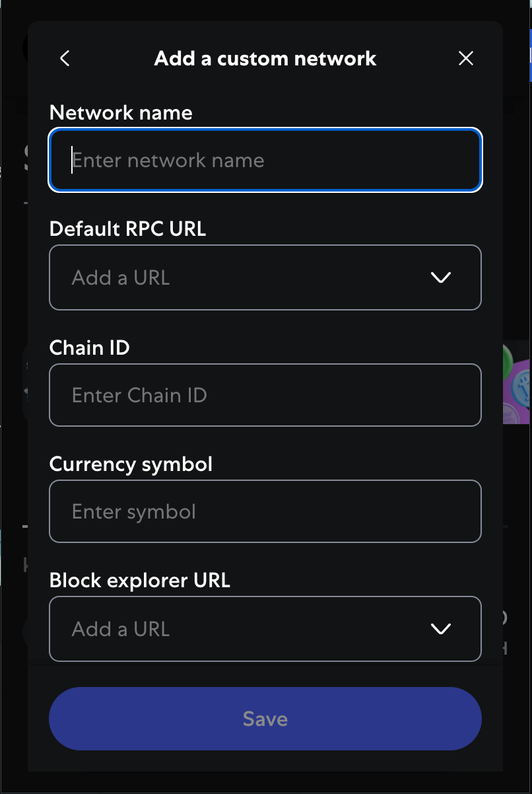
Task: Go back using the left arrow icon
Action: 65,58
